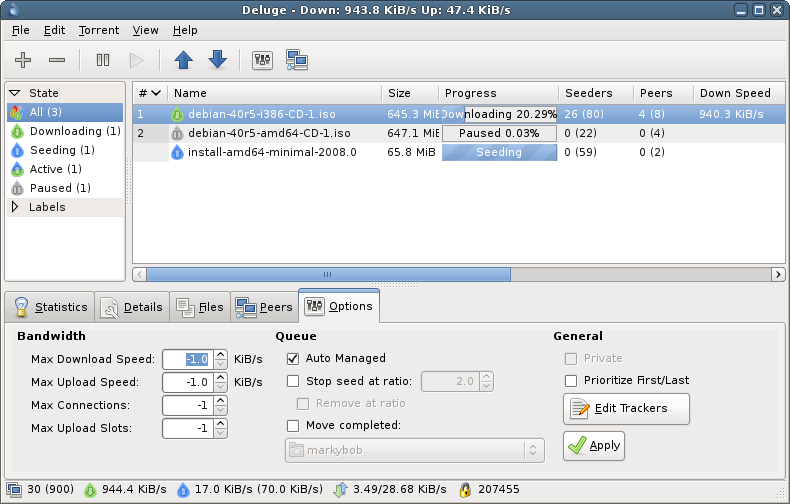Click the Remove Torrent minus icon
This screenshot has width=790, height=504.
[x=57, y=60]
